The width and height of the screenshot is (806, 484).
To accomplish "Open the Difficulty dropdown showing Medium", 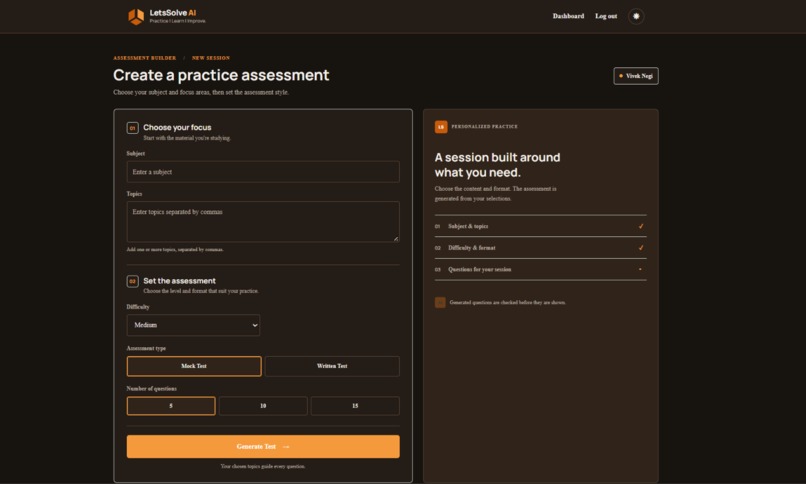I will pos(193,325).
